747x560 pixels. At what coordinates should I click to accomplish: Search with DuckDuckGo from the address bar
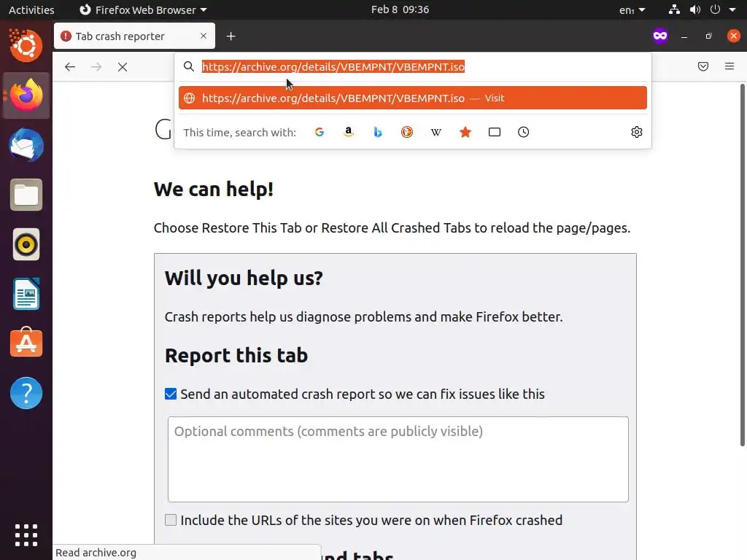[x=407, y=133]
